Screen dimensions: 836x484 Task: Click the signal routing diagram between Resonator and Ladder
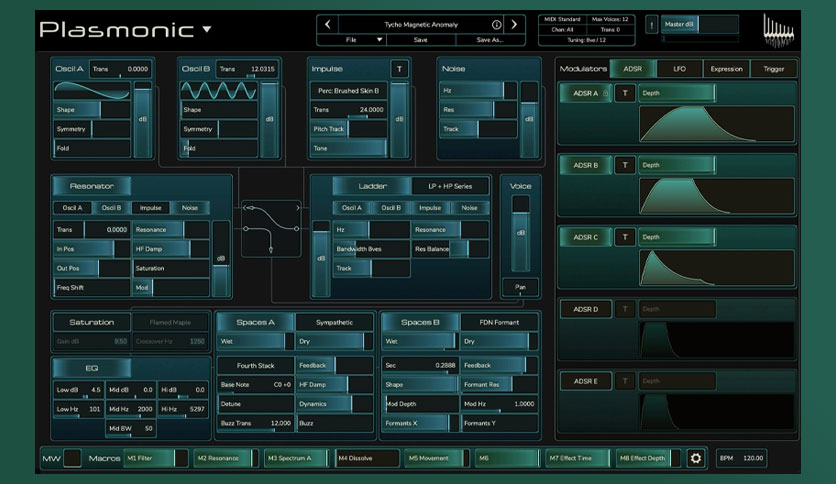click(271, 228)
